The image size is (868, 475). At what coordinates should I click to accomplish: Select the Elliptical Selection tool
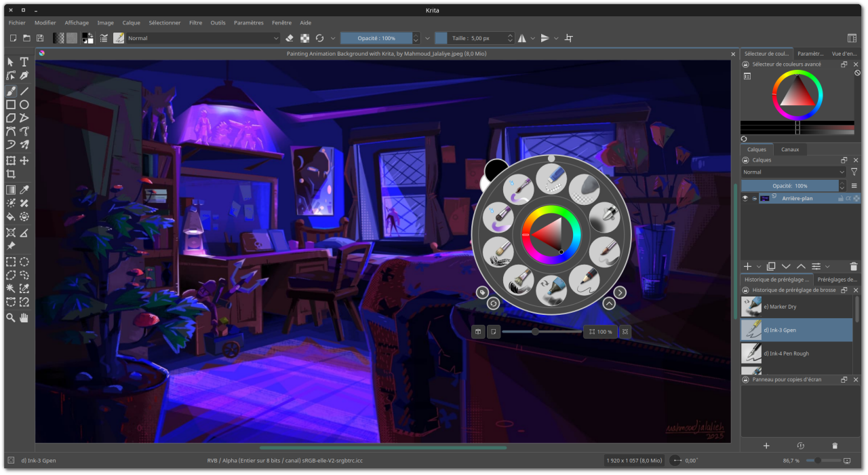[x=24, y=262]
